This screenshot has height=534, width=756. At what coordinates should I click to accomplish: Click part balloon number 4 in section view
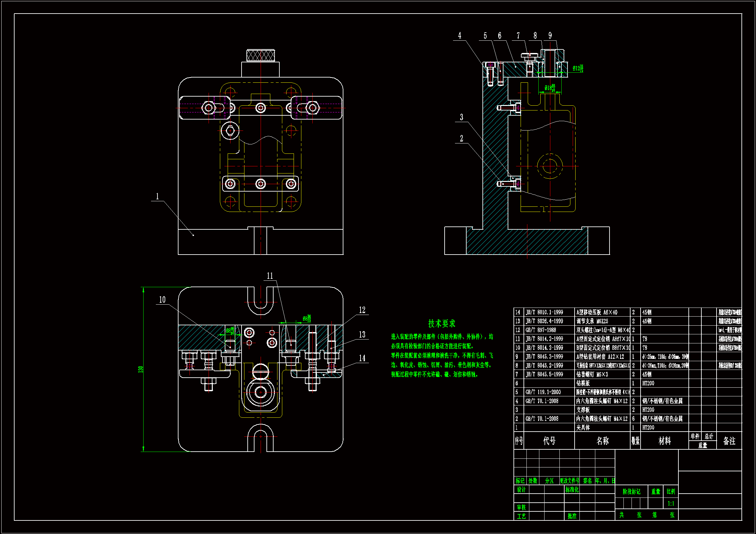click(x=459, y=36)
